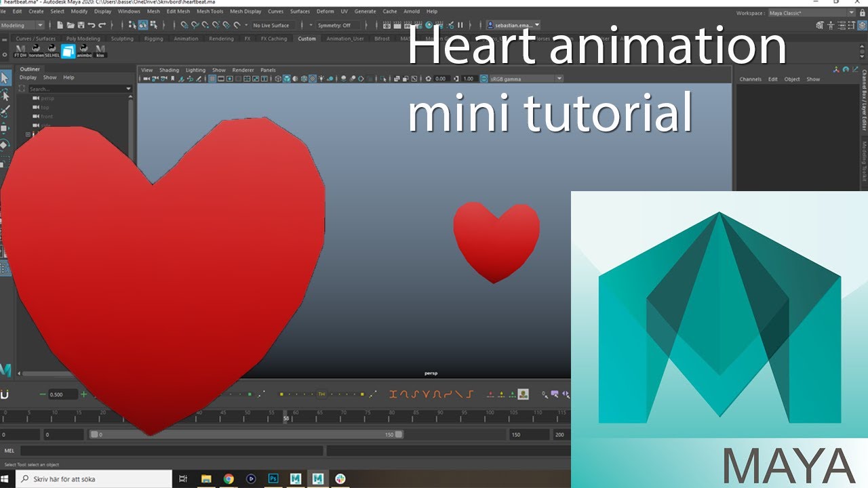Enable snap to grids magnet icon

pos(184,25)
